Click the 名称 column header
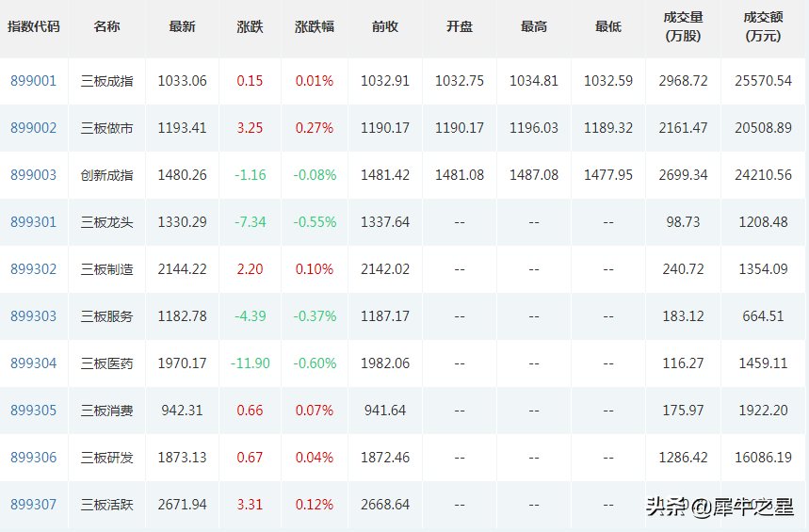The height and width of the screenshot is (532, 809). 106,26
